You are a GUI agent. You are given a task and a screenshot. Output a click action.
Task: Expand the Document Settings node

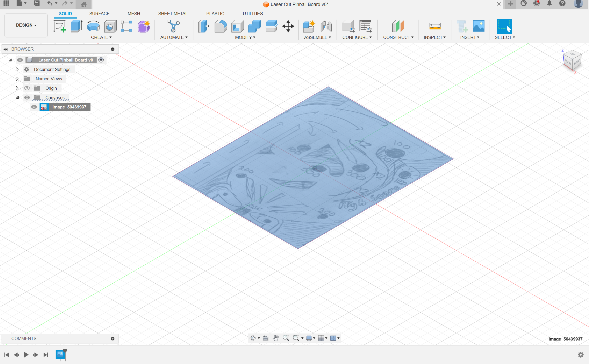coord(17,69)
